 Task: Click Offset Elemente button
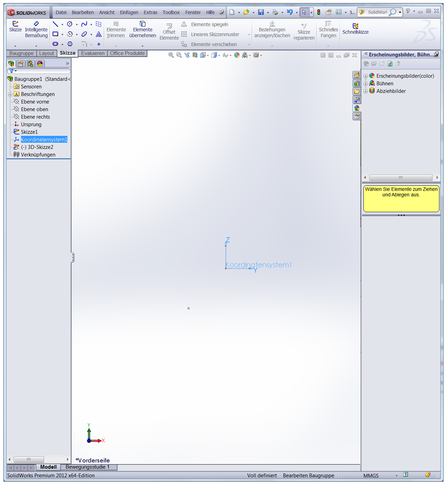coord(169,32)
